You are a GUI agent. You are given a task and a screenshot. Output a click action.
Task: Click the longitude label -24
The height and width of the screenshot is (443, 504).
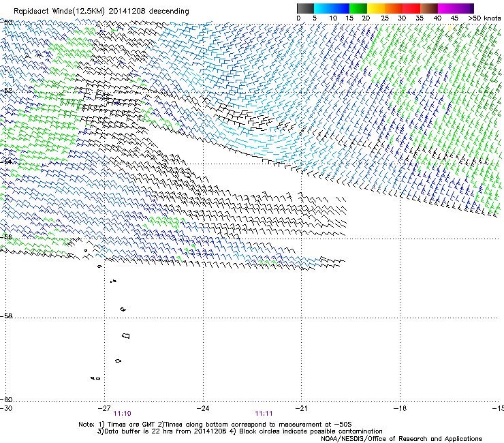tap(203, 408)
